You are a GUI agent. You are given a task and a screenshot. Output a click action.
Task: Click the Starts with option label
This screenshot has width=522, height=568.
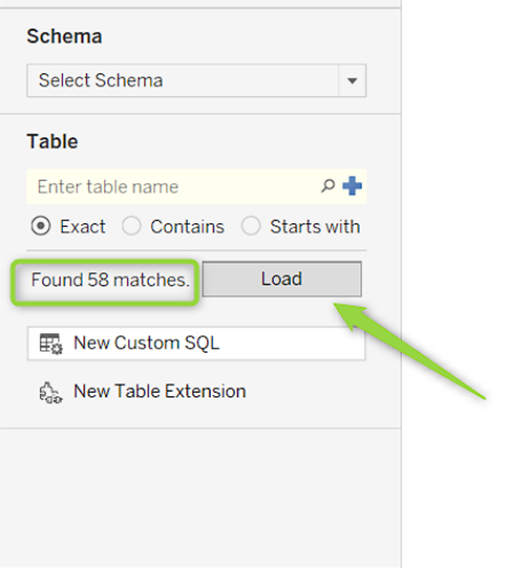pos(315,227)
